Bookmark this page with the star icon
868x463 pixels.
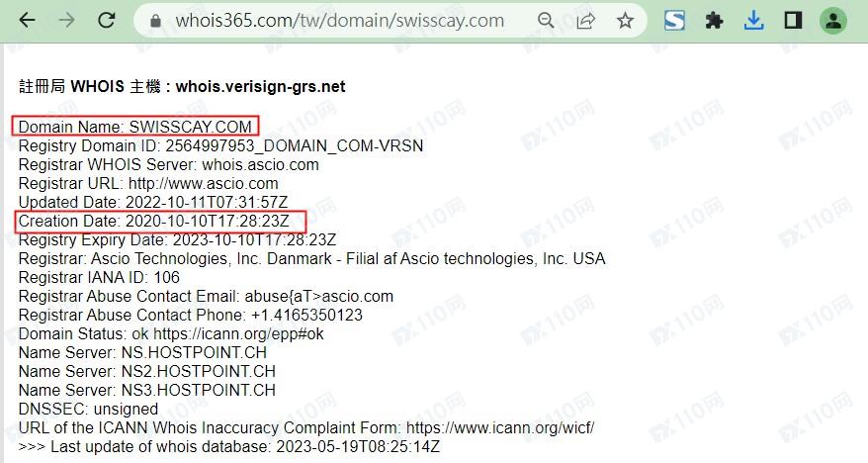pos(625,21)
